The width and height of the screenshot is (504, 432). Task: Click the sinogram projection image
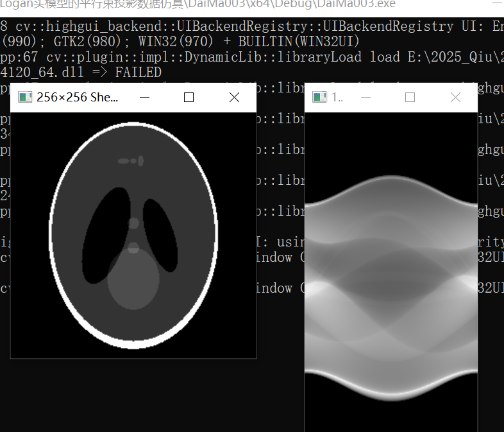click(391, 272)
